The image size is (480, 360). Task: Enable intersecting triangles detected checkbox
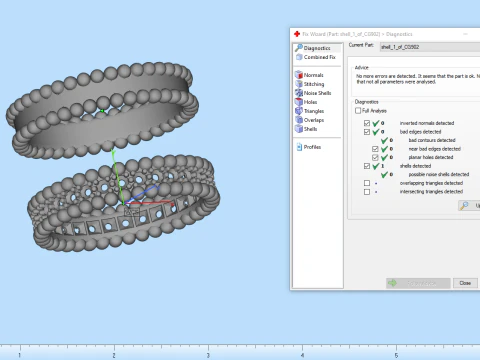(x=367, y=192)
